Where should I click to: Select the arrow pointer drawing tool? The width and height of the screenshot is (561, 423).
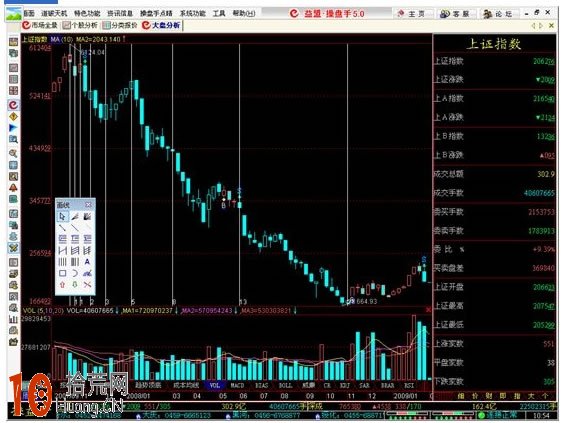pos(63,217)
